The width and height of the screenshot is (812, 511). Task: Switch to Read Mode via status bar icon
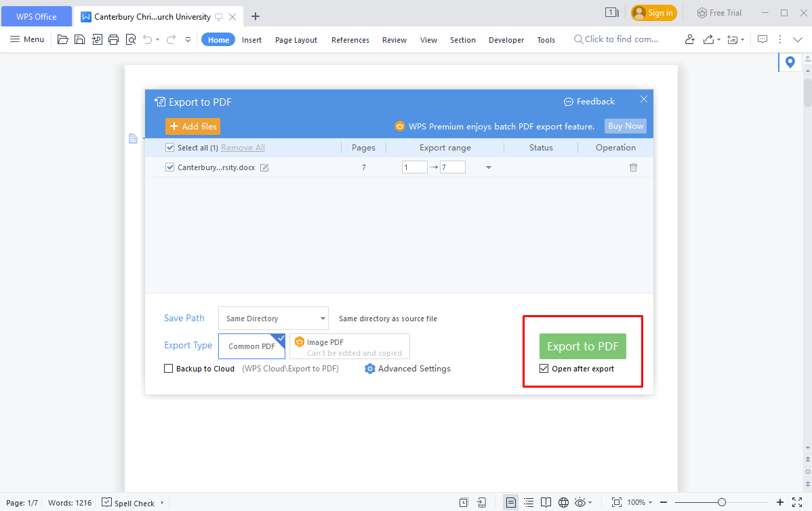coord(546,502)
